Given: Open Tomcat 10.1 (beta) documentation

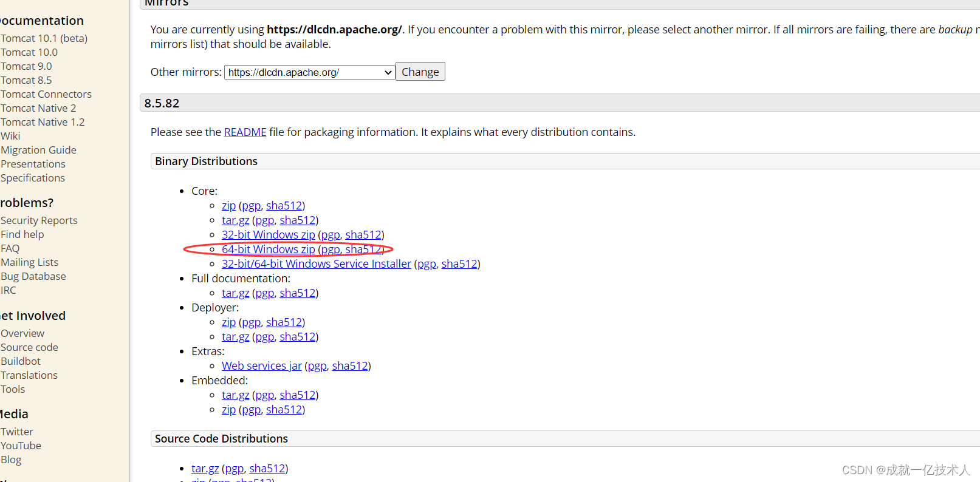Looking at the screenshot, I should [x=44, y=38].
